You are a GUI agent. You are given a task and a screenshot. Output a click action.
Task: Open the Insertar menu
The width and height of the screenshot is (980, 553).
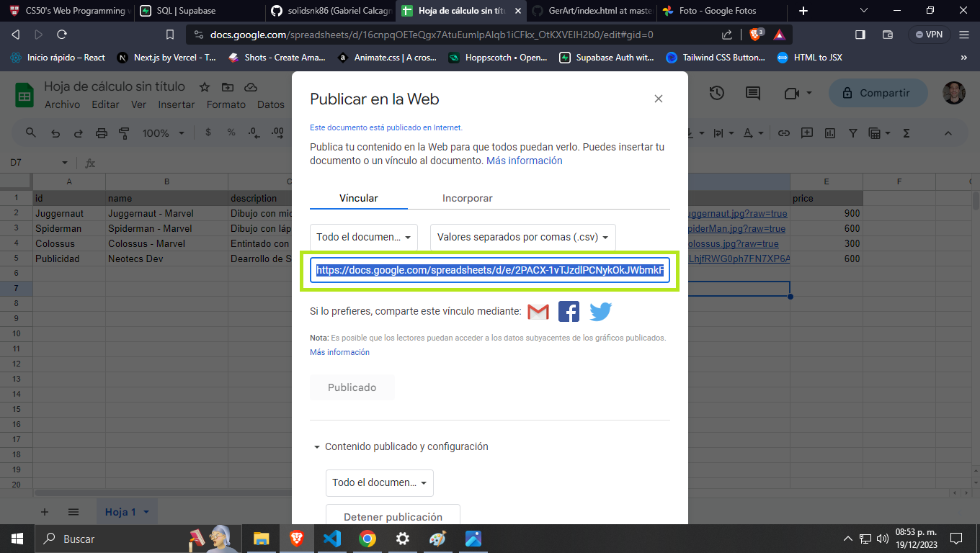pyautogui.click(x=177, y=104)
